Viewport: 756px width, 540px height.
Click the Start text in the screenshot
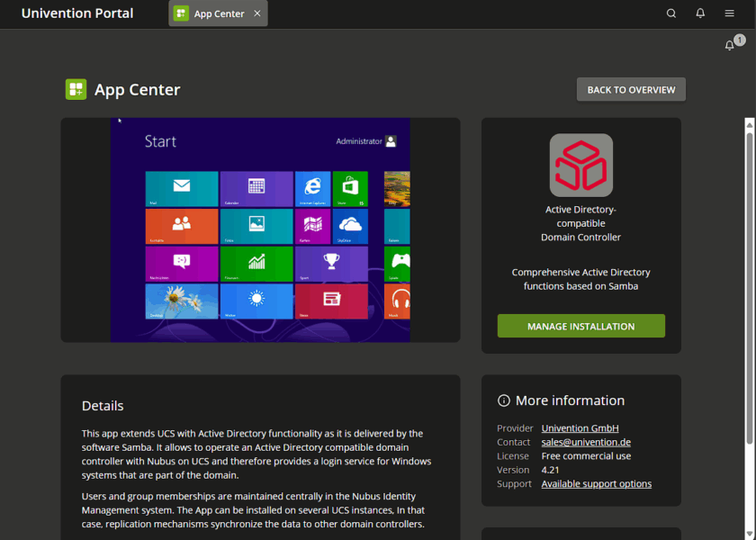pyautogui.click(x=160, y=141)
